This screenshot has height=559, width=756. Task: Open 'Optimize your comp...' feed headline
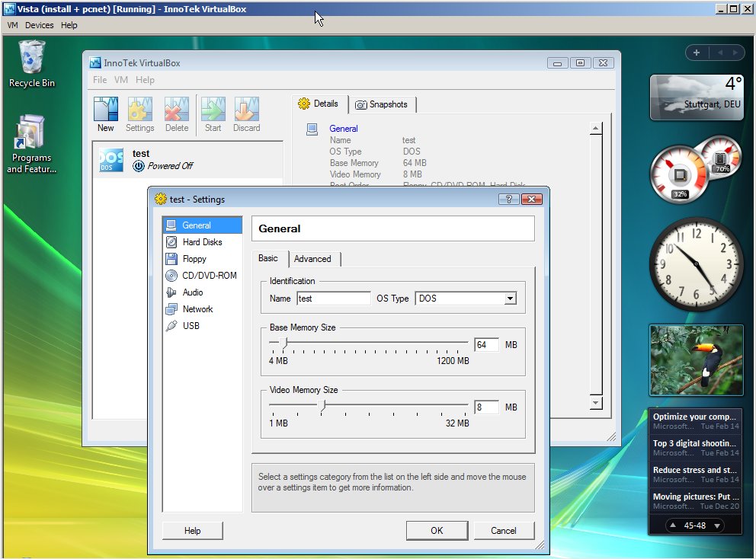tap(695, 420)
